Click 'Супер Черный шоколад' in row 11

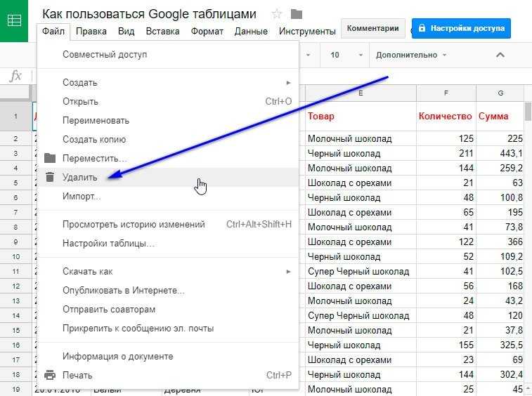361,271
